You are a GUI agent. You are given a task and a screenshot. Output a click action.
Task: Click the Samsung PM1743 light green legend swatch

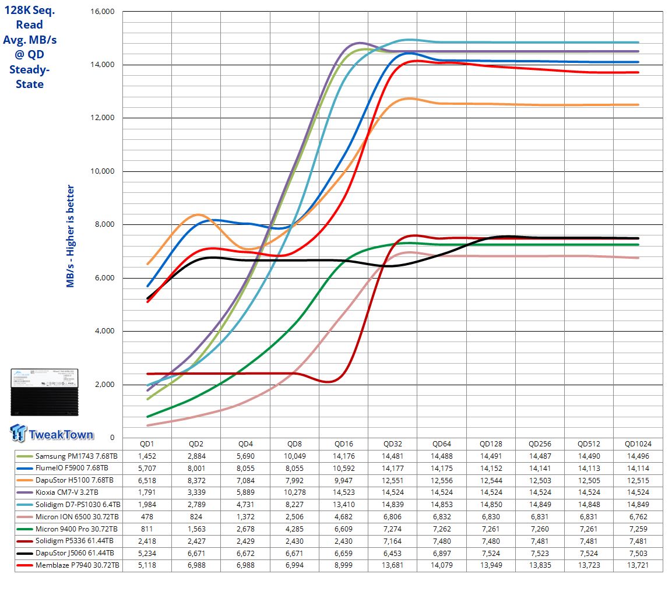click(x=24, y=456)
